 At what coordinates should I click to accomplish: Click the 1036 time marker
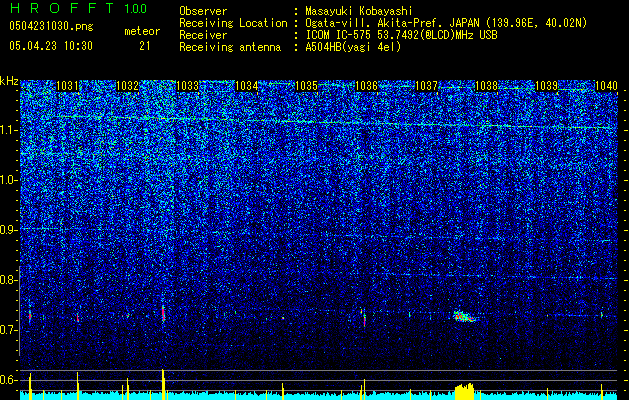[x=366, y=86]
